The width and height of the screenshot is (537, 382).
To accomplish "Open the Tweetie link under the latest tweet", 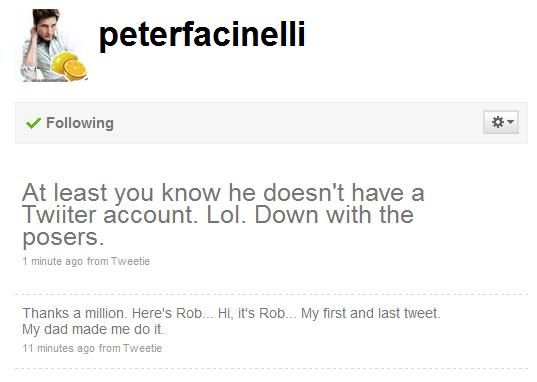I will [x=130, y=261].
